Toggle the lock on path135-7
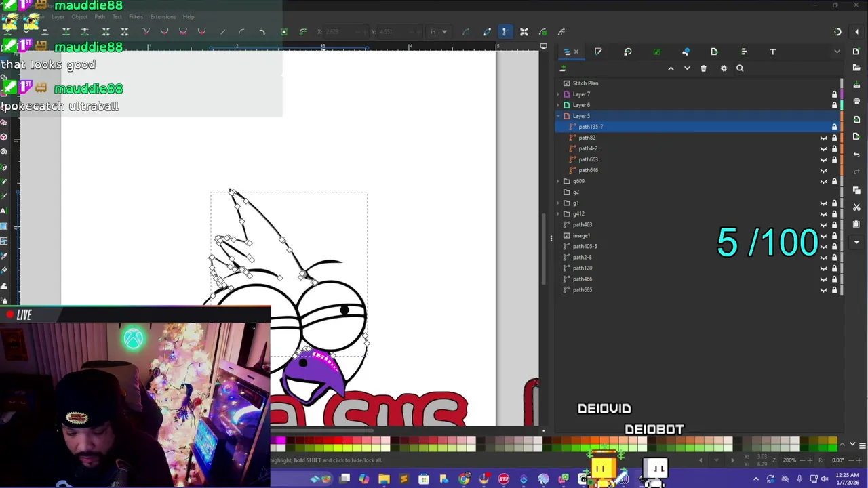 click(834, 127)
